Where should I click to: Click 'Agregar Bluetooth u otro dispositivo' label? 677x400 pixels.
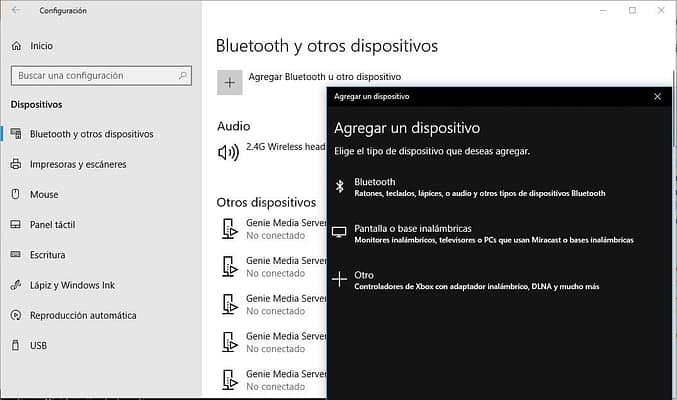click(325, 77)
